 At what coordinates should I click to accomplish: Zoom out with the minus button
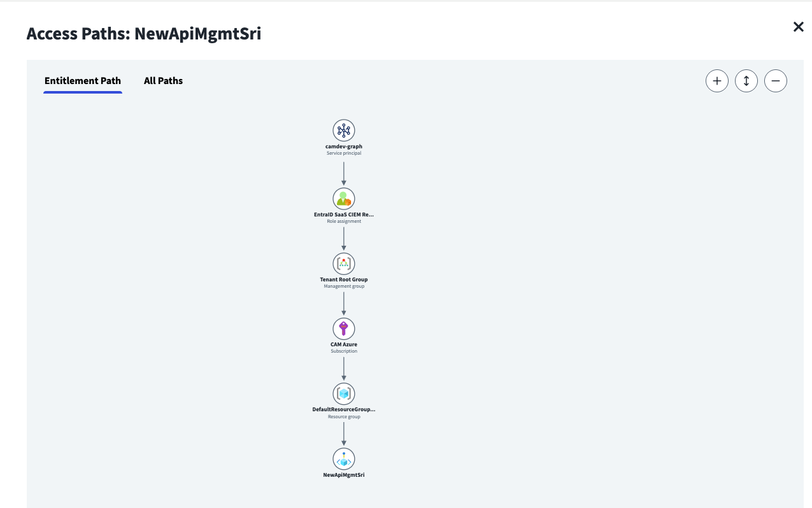point(775,81)
